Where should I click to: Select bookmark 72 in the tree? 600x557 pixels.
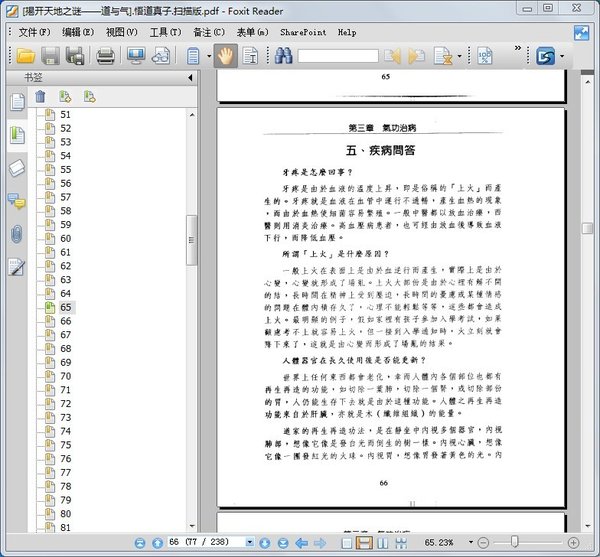[65, 404]
